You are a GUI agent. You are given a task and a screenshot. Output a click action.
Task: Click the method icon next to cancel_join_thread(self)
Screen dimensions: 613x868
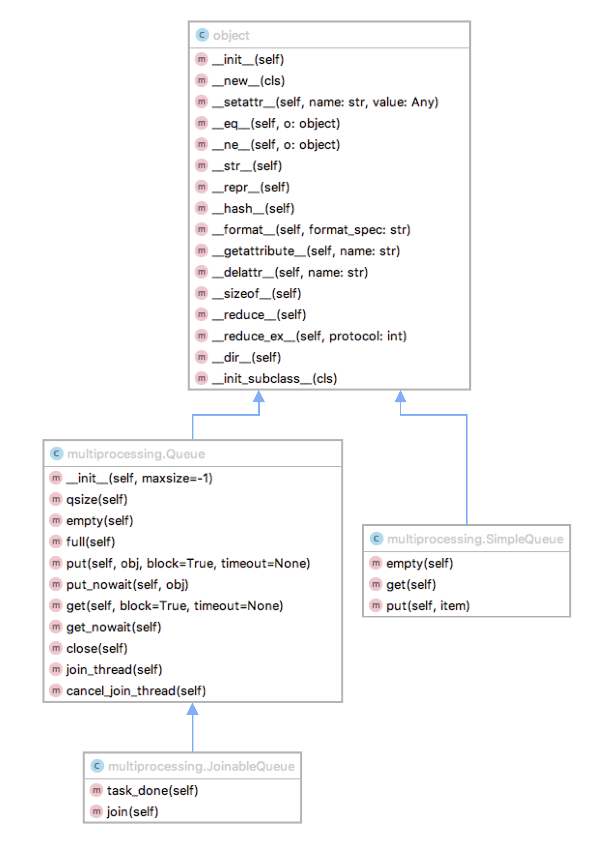(56, 690)
